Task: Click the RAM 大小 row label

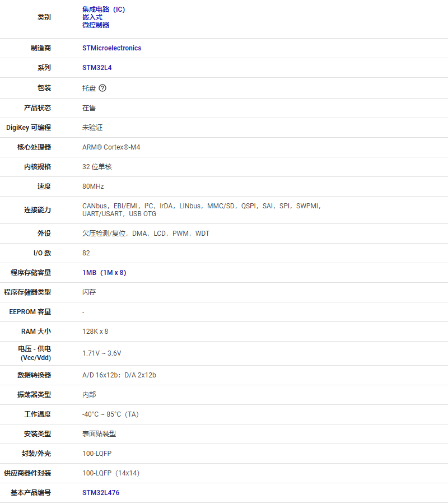Action: 36,332
